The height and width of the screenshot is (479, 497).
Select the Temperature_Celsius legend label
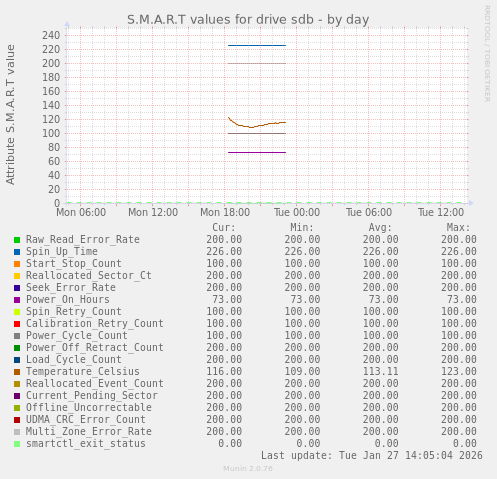pyautogui.click(x=83, y=372)
